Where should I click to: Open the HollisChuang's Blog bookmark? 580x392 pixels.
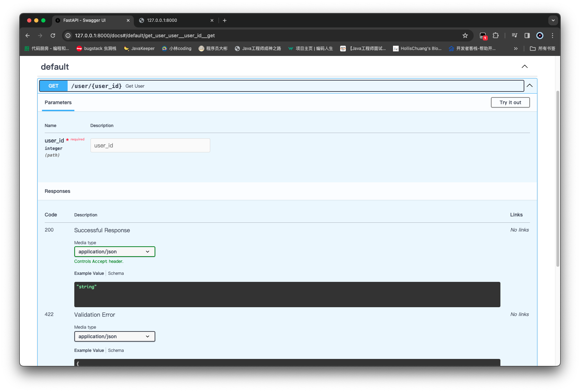pos(417,49)
